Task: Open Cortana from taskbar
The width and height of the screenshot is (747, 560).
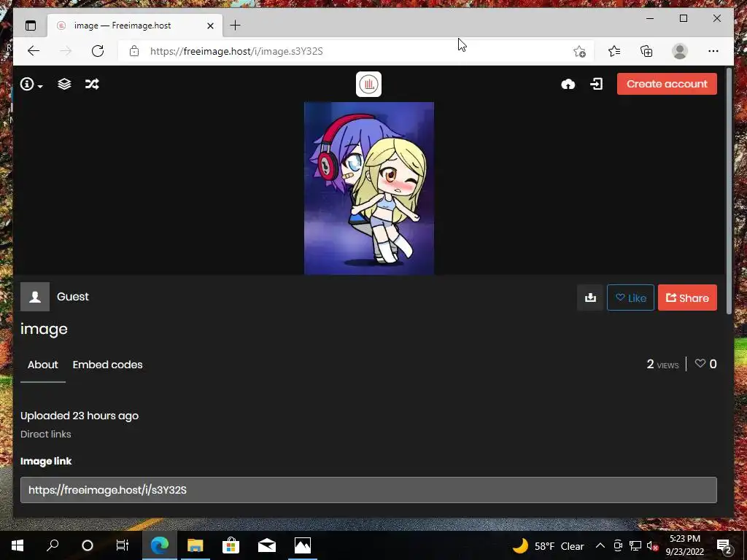Action: [x=88, y=545]
